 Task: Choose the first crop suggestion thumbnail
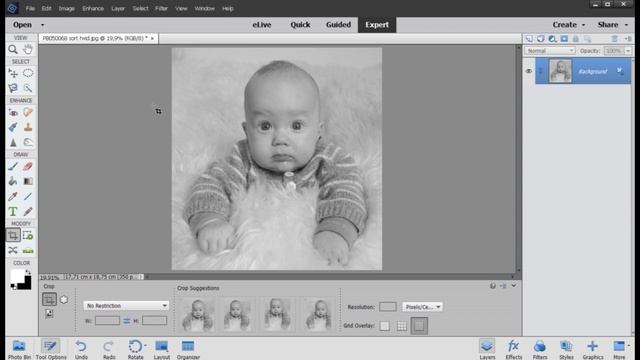coord(198,314)
